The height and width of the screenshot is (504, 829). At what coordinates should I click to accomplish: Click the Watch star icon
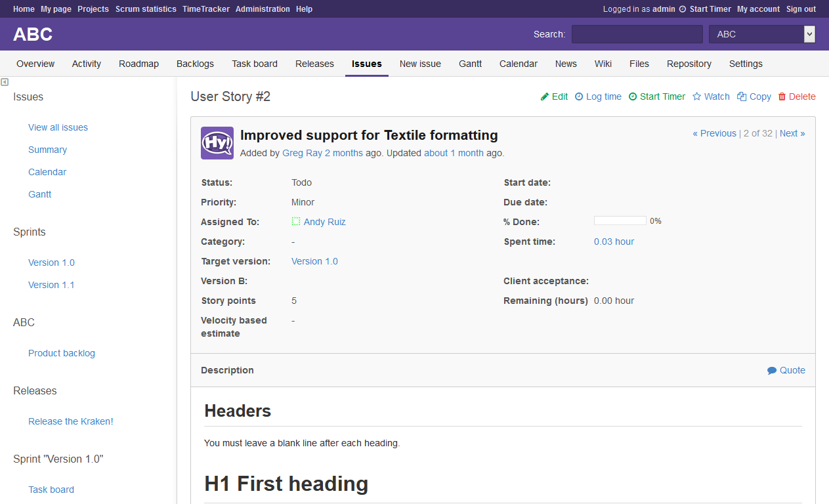pyautogui.click(x=697, y=96)
